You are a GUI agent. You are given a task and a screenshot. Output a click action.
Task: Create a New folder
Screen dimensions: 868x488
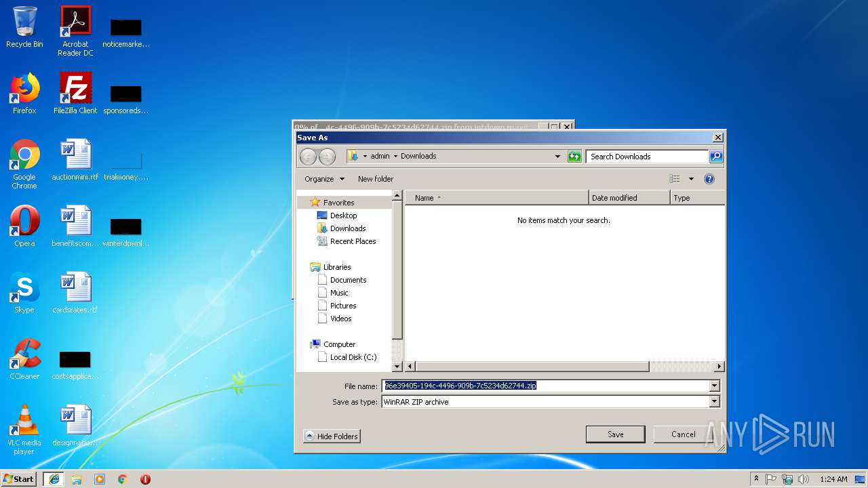click(376, 179)
